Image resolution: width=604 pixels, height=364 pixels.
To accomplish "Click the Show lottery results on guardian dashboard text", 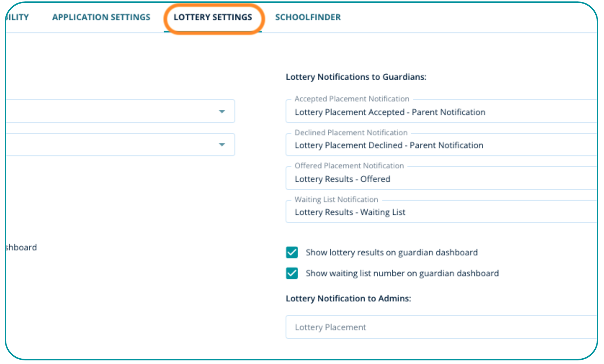I will [392, 252].
